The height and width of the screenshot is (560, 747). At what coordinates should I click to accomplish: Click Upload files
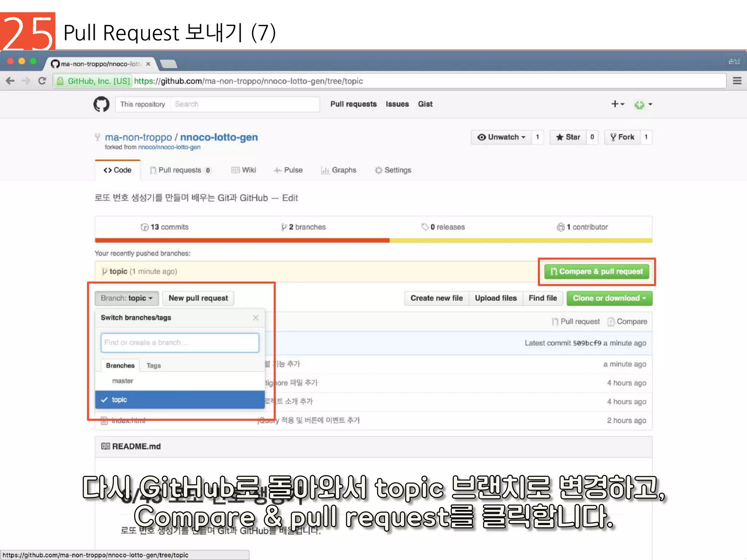[496, 298]
